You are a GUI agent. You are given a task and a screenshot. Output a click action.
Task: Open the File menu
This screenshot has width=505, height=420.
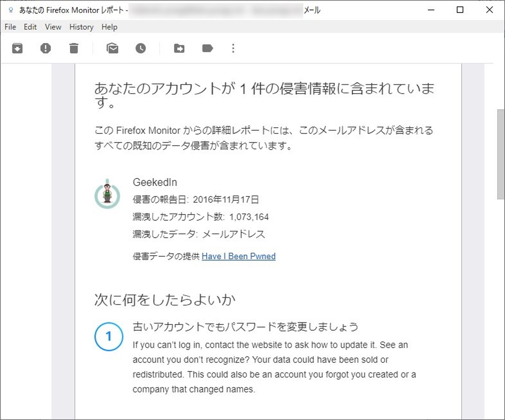tap(10, 27)
